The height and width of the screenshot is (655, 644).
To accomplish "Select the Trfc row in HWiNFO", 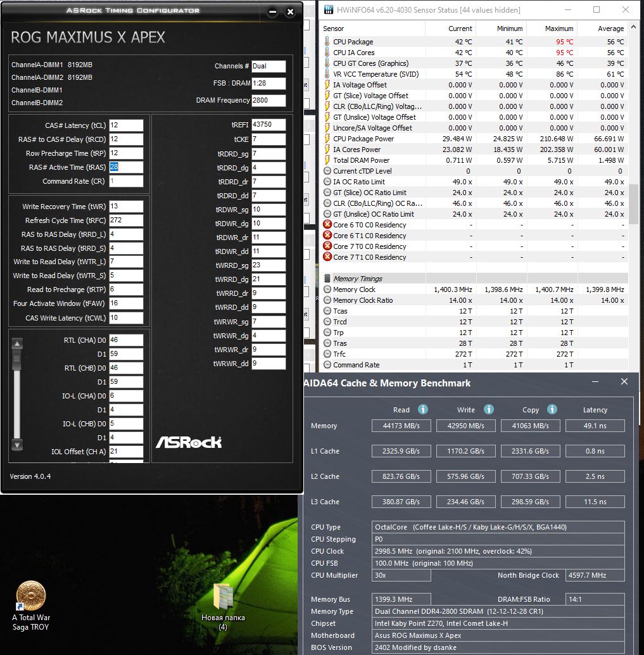I will coord(474,354).
